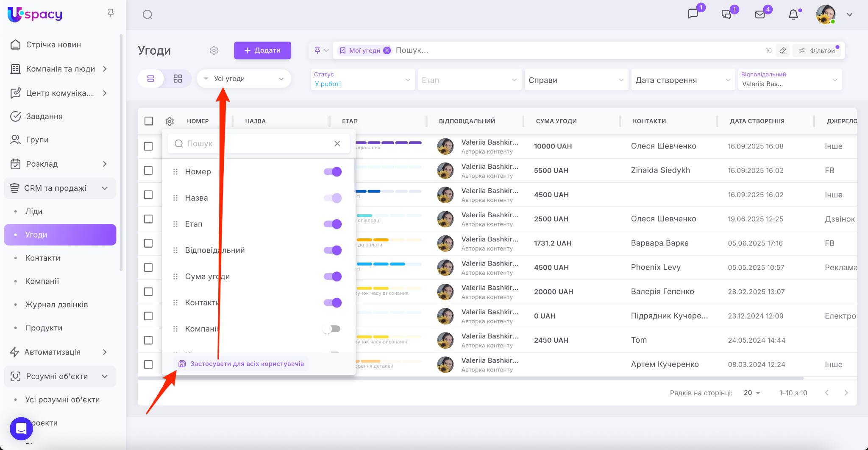Click the Додати button

[262, 50]
